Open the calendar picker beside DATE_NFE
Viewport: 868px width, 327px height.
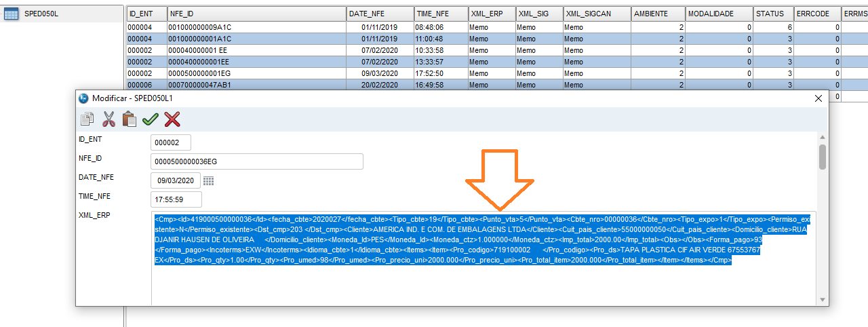(209, 180)
